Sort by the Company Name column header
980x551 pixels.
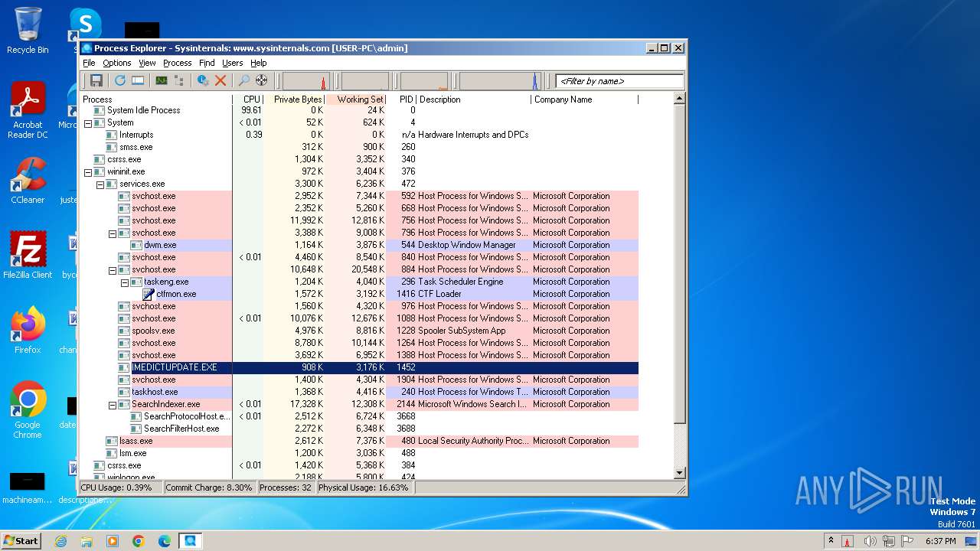pos(585,99)
